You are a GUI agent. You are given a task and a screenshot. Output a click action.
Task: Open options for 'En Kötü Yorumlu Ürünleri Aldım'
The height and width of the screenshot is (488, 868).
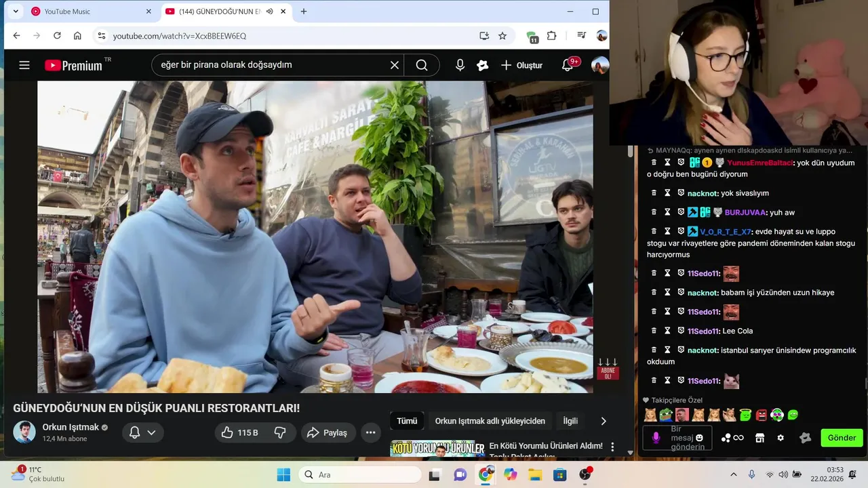click(612, 447)
